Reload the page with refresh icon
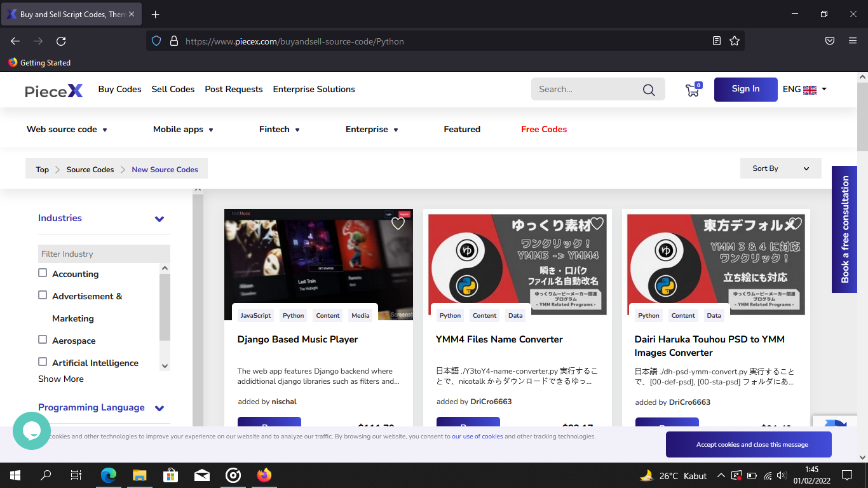 [61, 41]
